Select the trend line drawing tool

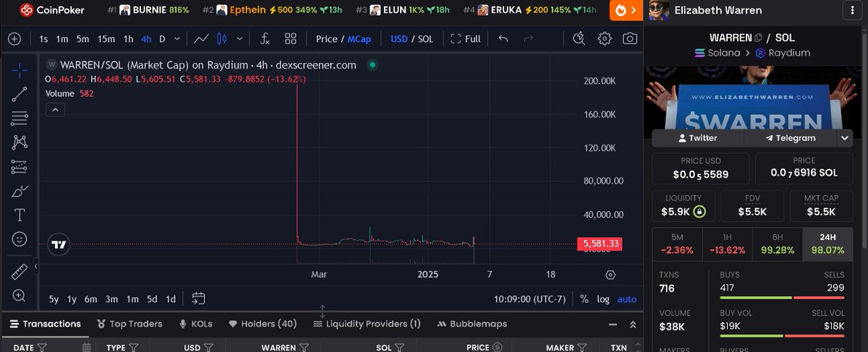pos(20,93)
